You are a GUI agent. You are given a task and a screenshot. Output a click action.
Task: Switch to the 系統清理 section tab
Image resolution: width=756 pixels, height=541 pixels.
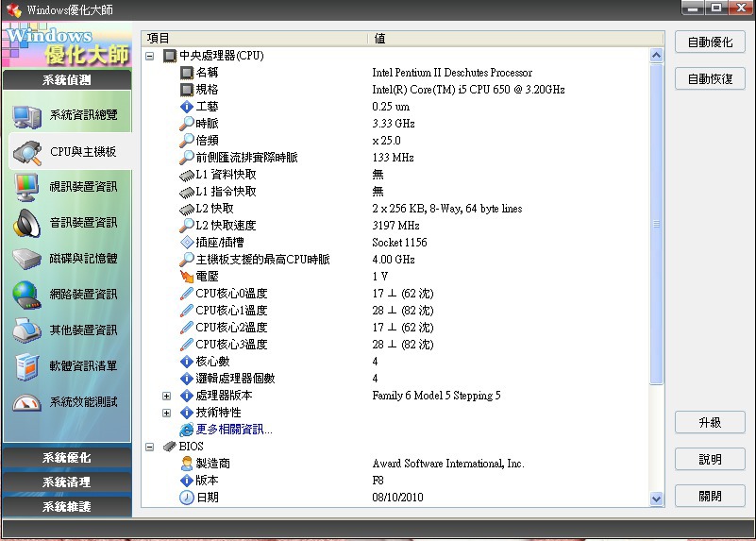pos(66,482)
